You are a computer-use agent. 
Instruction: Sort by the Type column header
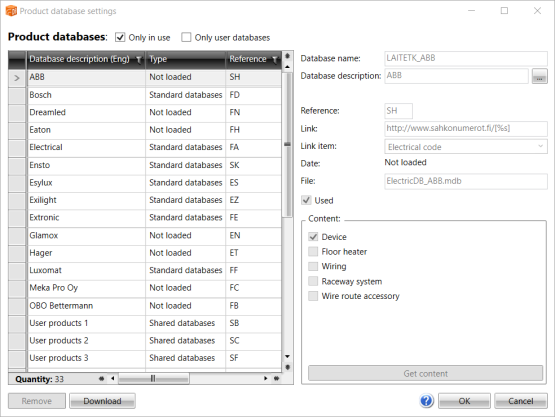186,59
